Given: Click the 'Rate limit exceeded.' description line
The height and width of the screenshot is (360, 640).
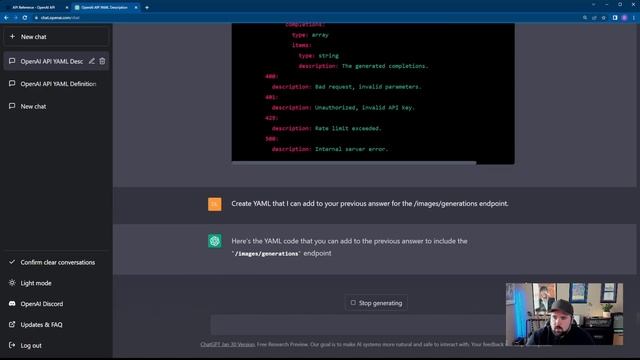Looking at the screenshot, I should tap(327, 128).
